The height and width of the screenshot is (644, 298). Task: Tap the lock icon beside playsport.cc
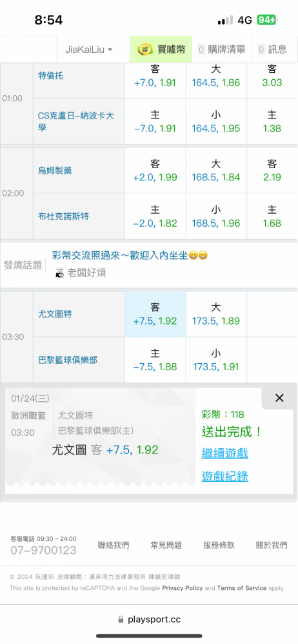point(121,620)
